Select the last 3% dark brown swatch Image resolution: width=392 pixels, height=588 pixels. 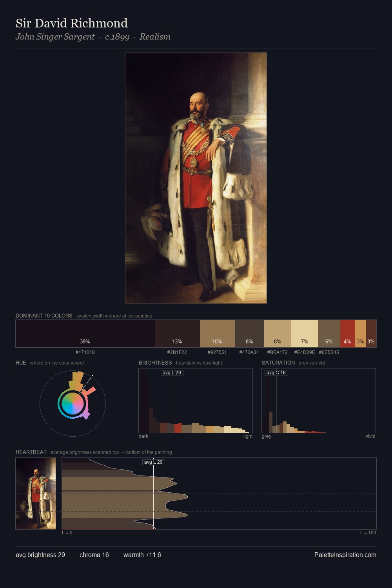[x=371, y=334]
